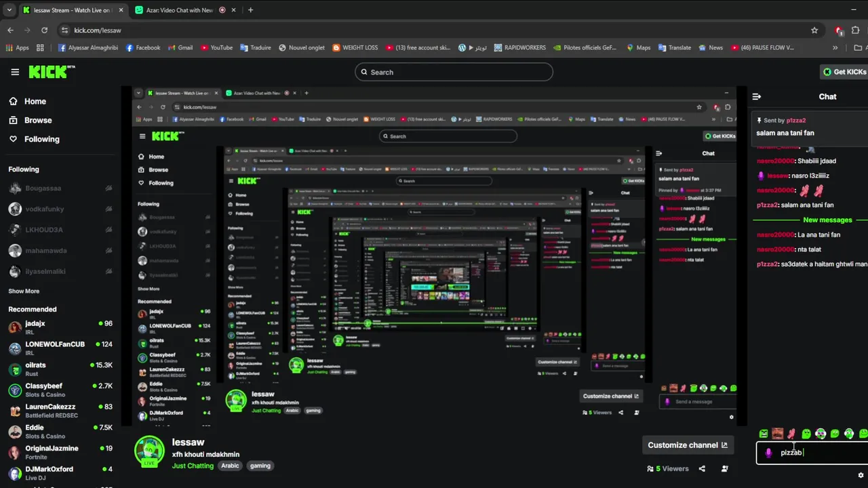Click the New messages divider
This screenshot has width=868, height=488.
pos(827,220)
